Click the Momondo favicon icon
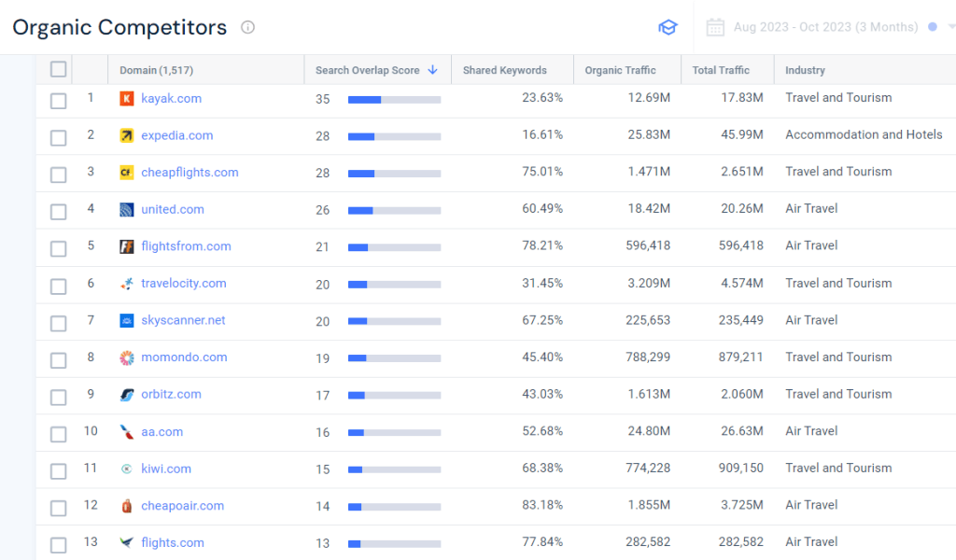This screenshot has width=956, height=560. (x=128, y=357)
